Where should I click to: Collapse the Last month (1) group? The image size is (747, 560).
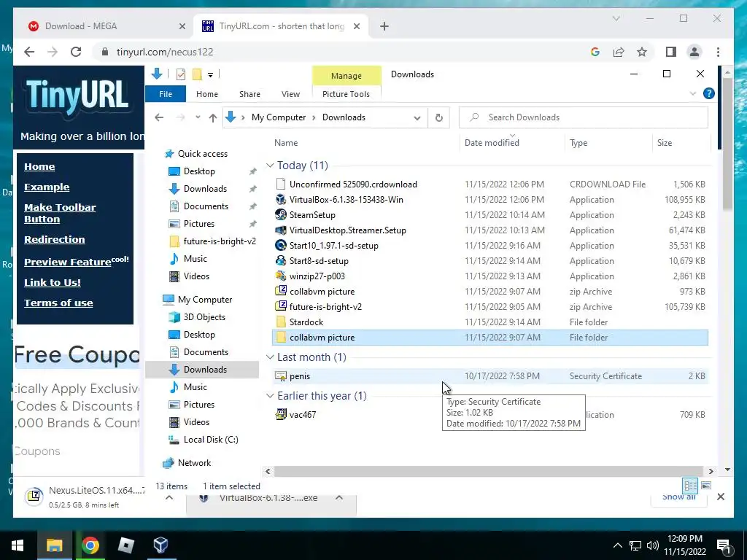[270, 357]
